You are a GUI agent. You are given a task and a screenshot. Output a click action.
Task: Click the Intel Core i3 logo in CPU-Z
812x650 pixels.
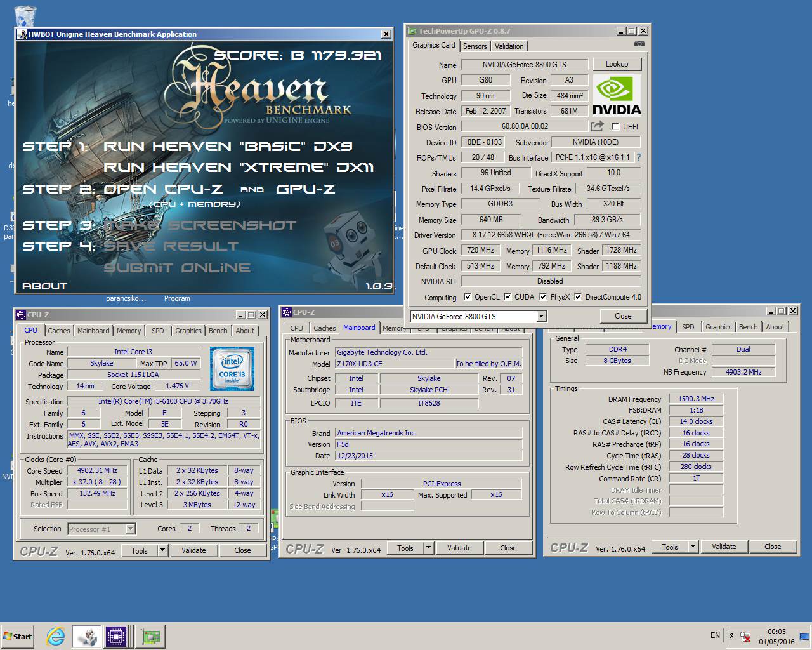pos(232,369)
